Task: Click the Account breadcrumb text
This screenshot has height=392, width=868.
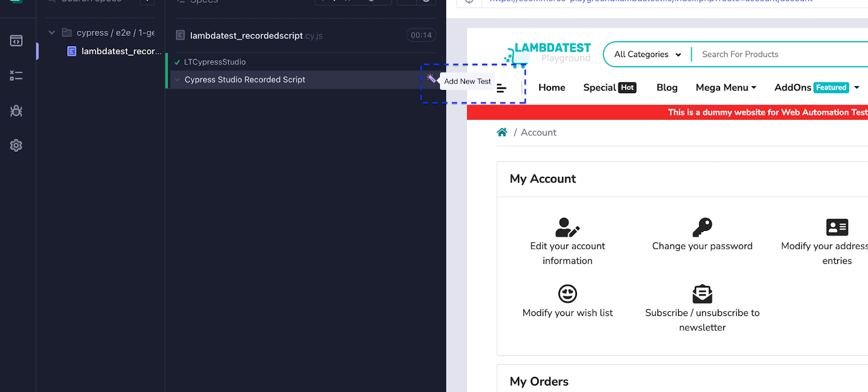Action: pos(539,132)
